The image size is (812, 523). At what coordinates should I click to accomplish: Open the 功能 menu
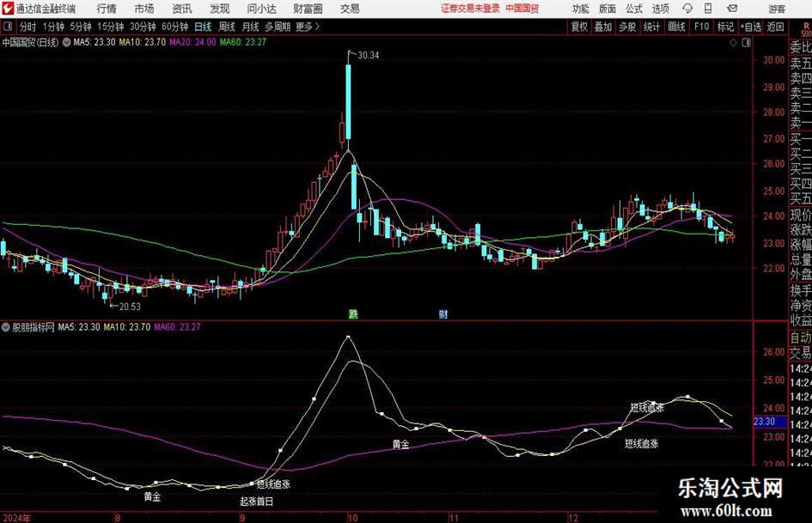tap(581, 9)
